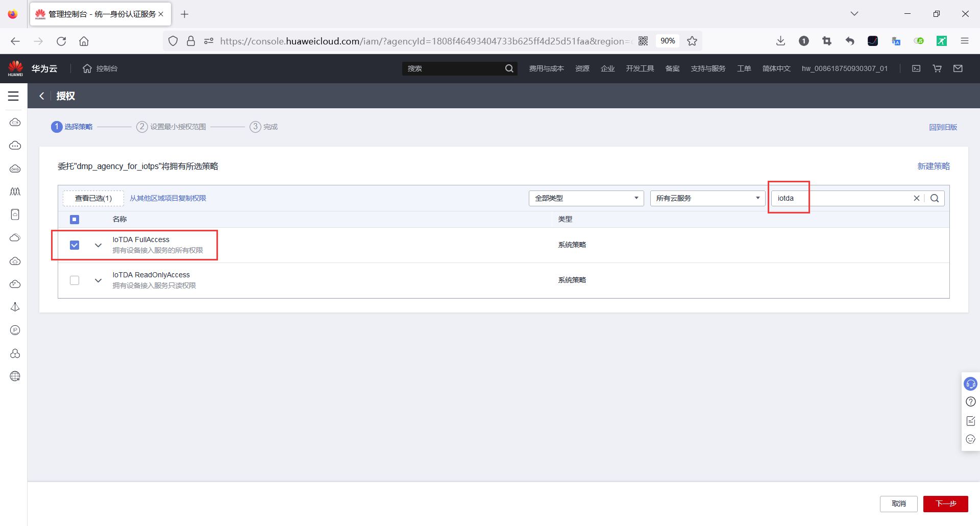Click 查看已选(1) view selected button
Viewport: 980px width, 526px height.
[93, 198]
